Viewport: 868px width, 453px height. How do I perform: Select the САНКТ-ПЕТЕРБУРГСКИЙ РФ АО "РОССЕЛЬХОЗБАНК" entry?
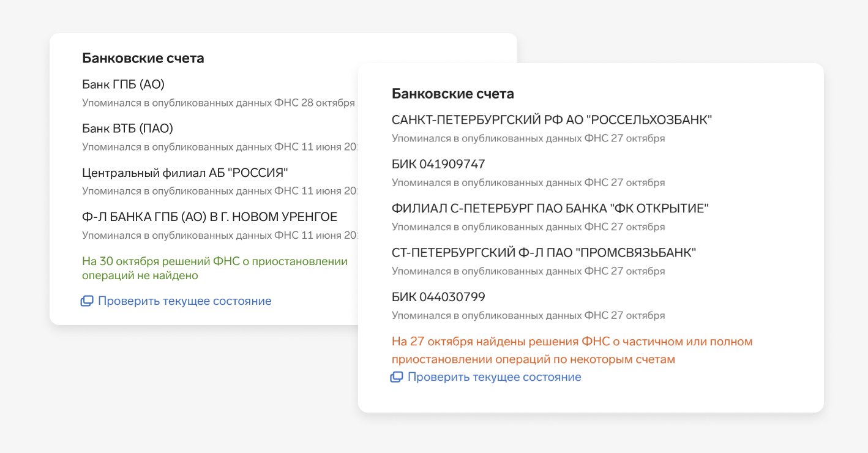pyautogui.click(x=552, y=120)
